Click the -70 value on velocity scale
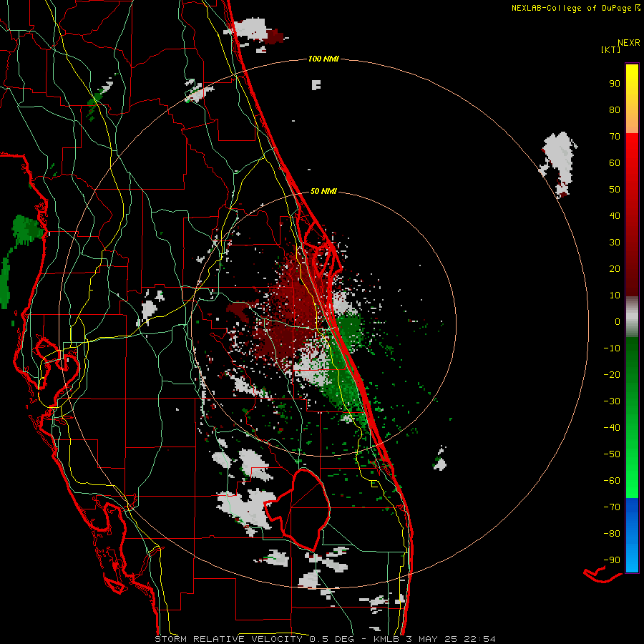Image resolution: width=644 pixels, height=644 pixels. (612, 507)
